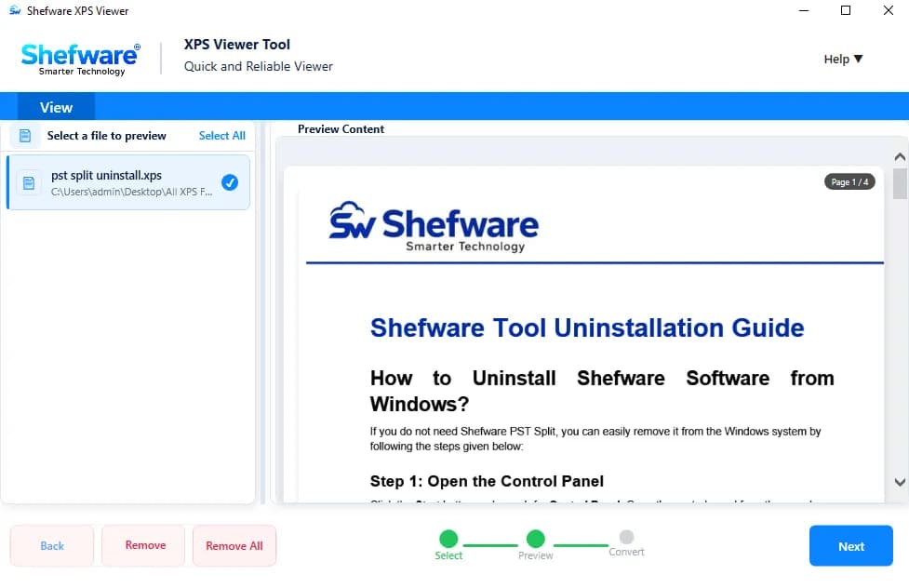Click the Remove All button

pos(234,546)
